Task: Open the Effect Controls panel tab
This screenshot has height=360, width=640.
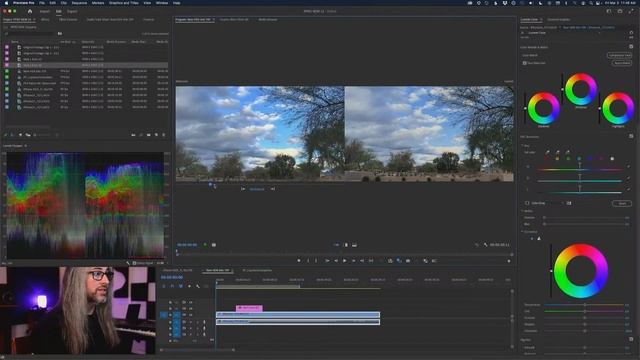Action: [x=68, y=20]
